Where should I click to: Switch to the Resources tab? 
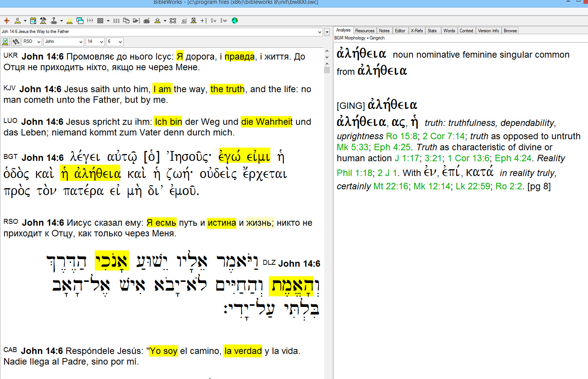pyautogui.click(x=365, y=31)
